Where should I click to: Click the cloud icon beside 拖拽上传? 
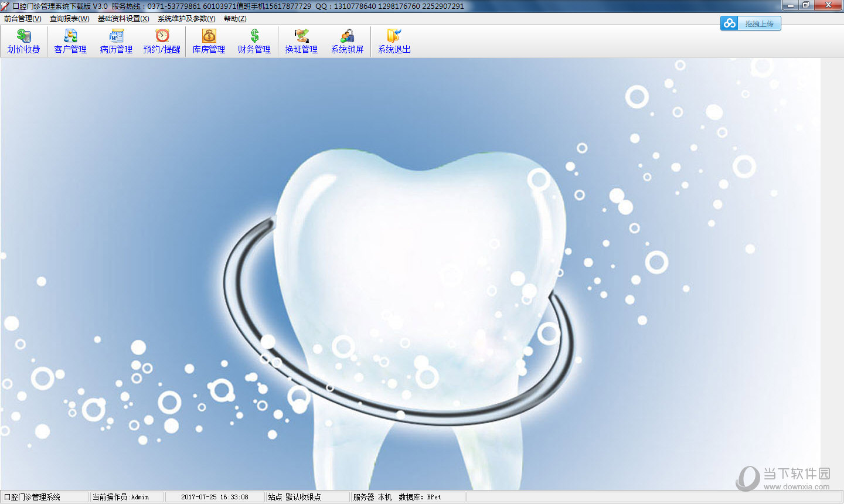(x=729, y=23)
